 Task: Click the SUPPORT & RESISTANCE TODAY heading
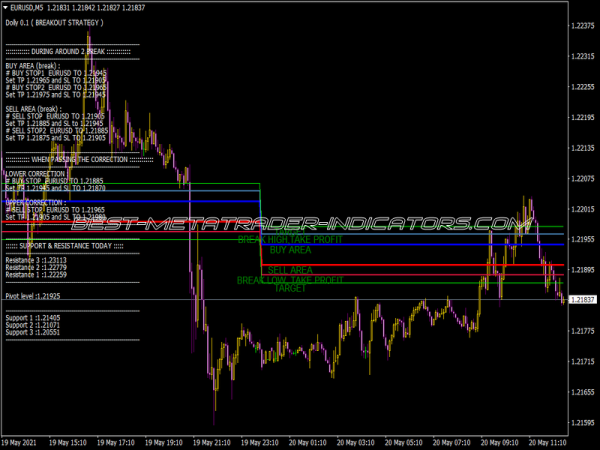[x=64, y=245]
